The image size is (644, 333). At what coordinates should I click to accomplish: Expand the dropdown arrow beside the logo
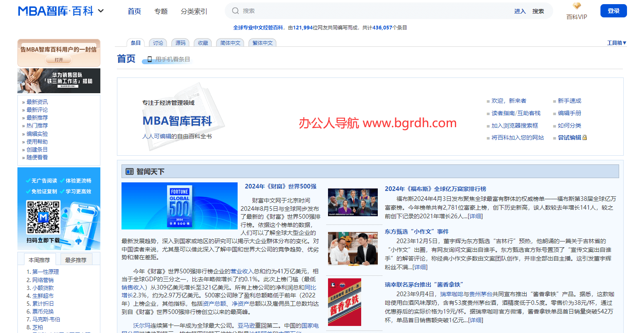[101, 11]
